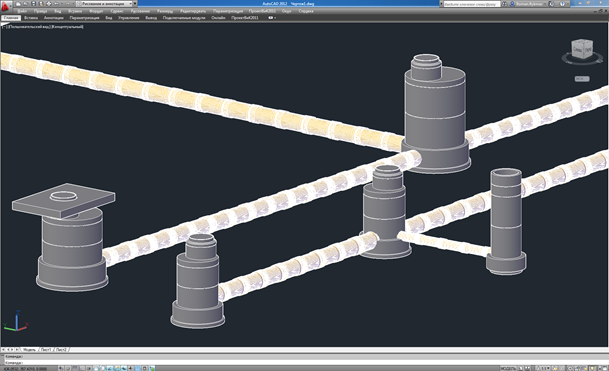609x371 pixels.
Task: Open the Файл menu
Action: (x=22, y=11)
